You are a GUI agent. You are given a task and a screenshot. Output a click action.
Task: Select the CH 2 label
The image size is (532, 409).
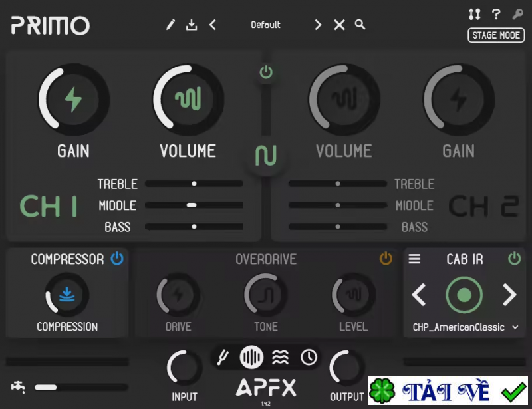[x=484, y=206]
